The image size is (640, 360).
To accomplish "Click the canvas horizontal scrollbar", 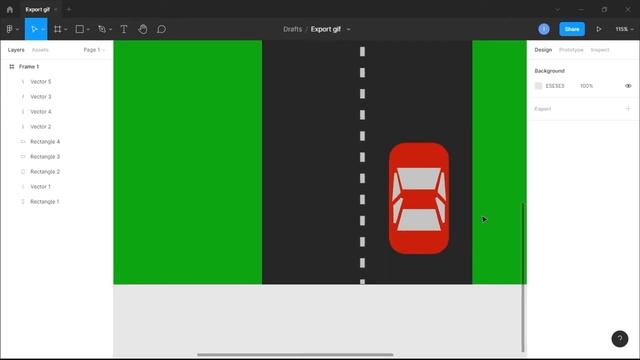I will pyautogui.click(x=295, y=354).
